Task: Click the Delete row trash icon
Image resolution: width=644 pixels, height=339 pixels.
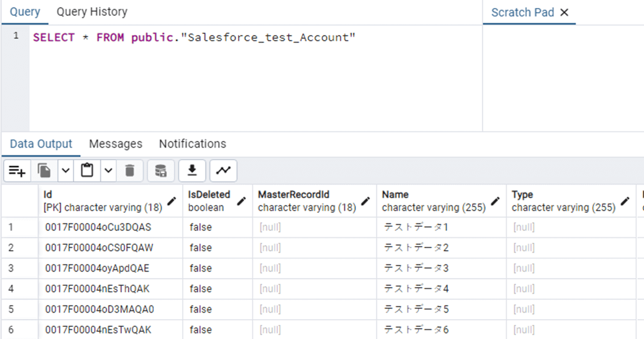Action: tap(130, 170)
